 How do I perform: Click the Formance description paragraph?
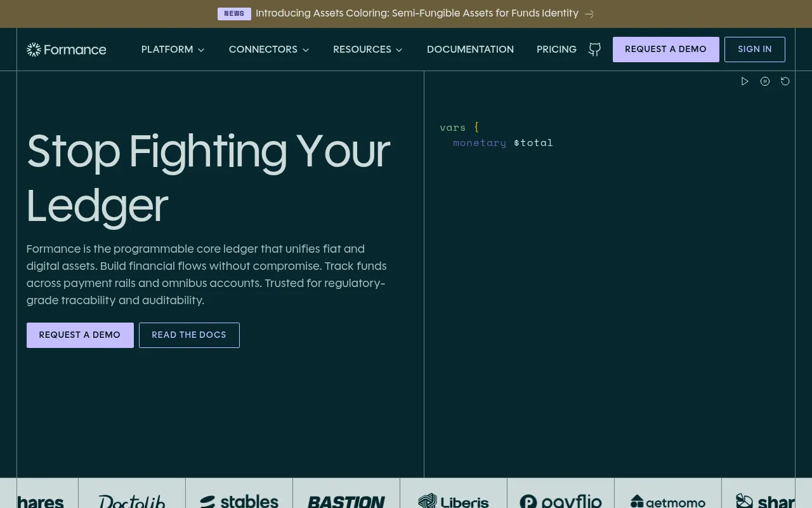coord(207,274)
